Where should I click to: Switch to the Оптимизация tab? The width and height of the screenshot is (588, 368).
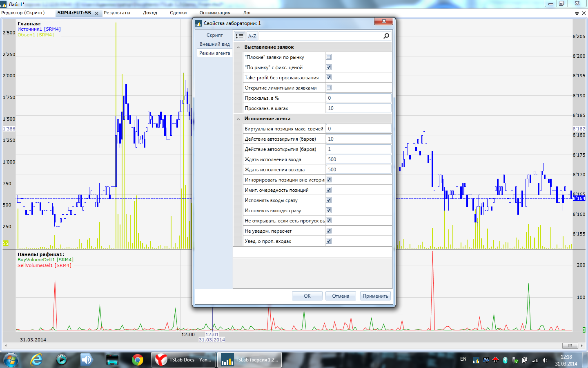(215, 13)
